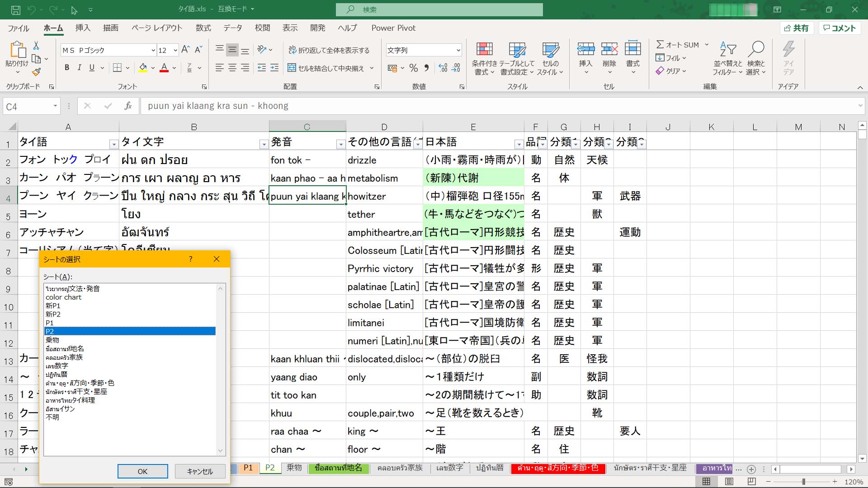Open the font size dropdown

click(175, 50)
